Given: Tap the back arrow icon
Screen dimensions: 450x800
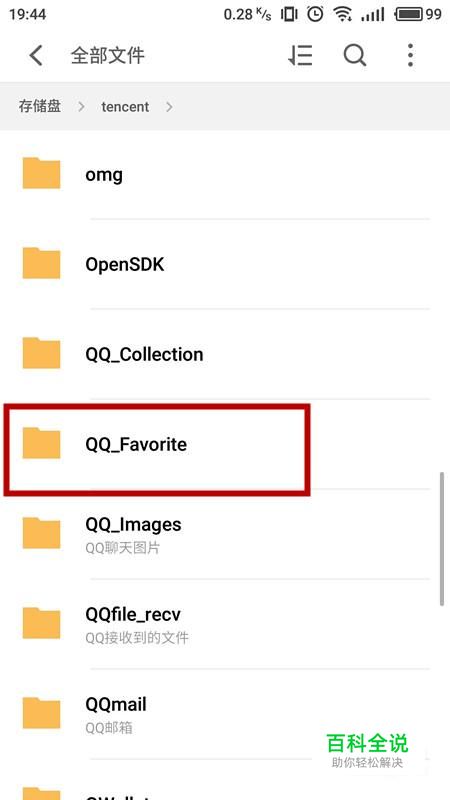Looking at the screenshot, I should click(x=36, y=55).
